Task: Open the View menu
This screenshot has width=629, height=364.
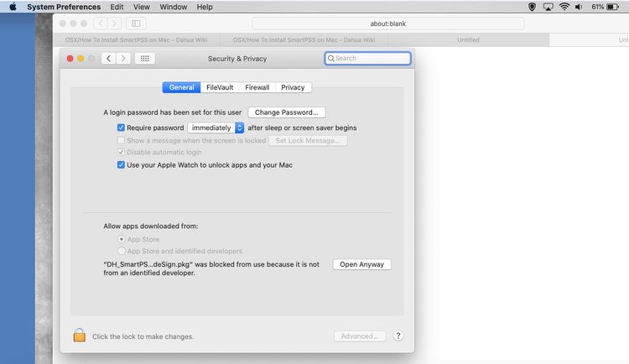Action: pyautogui.click(x=142, y=7)
